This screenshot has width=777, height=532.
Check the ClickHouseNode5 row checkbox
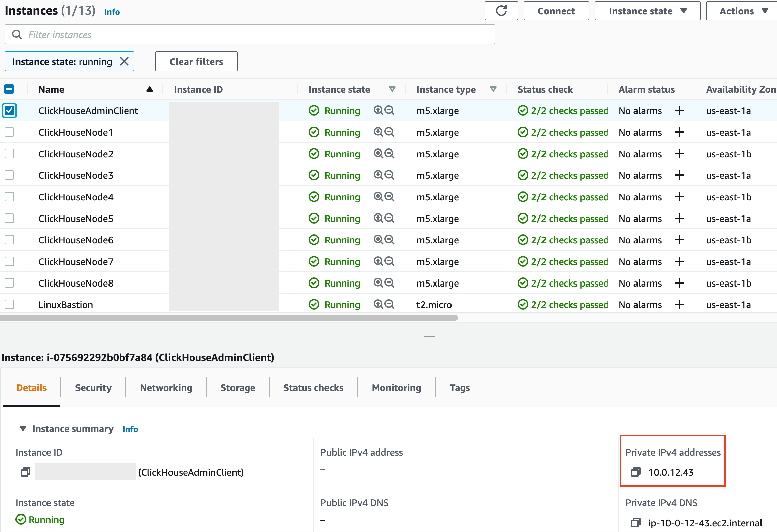click(9, 218)
